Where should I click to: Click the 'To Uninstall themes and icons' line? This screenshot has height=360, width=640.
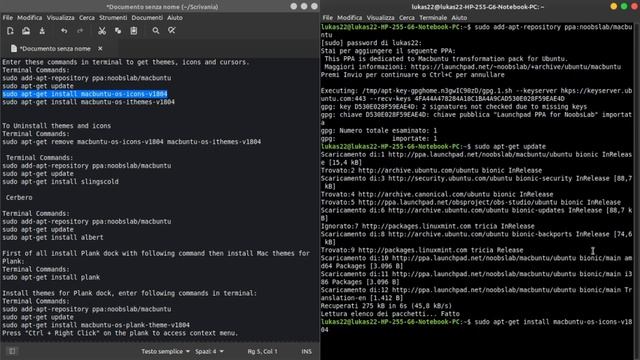57,126
